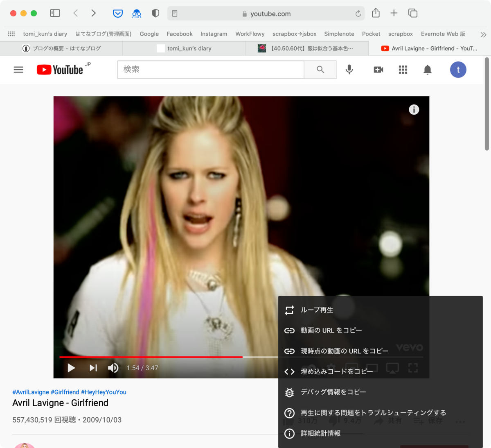Show the tab overview
The width and height of the screenshot is (491, 448).
click(413, 13)
